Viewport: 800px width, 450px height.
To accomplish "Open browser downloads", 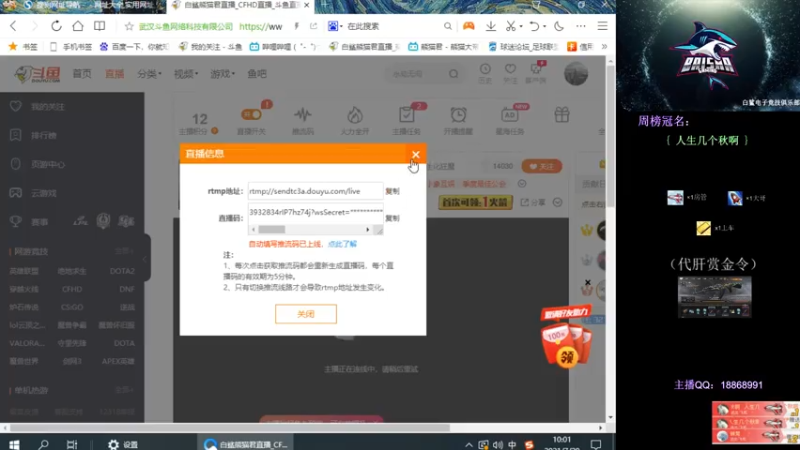I will [491, 26].
